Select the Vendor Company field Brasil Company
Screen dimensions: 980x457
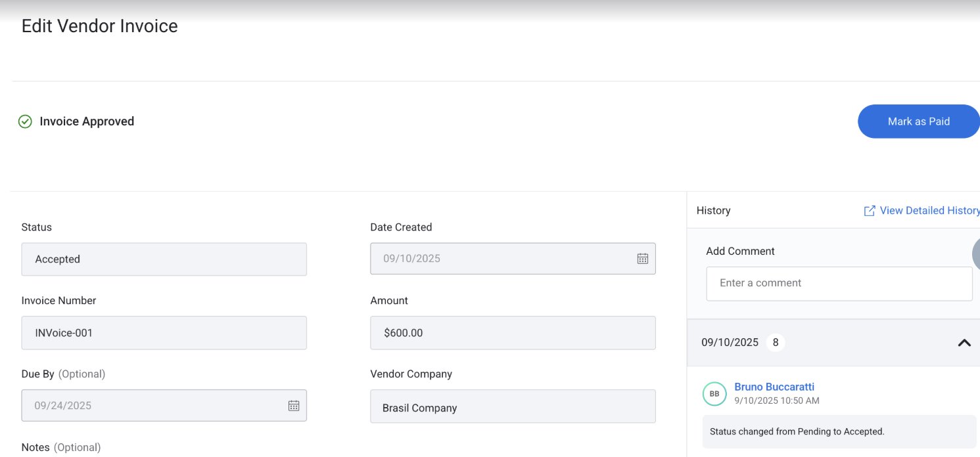pos(513,406)
